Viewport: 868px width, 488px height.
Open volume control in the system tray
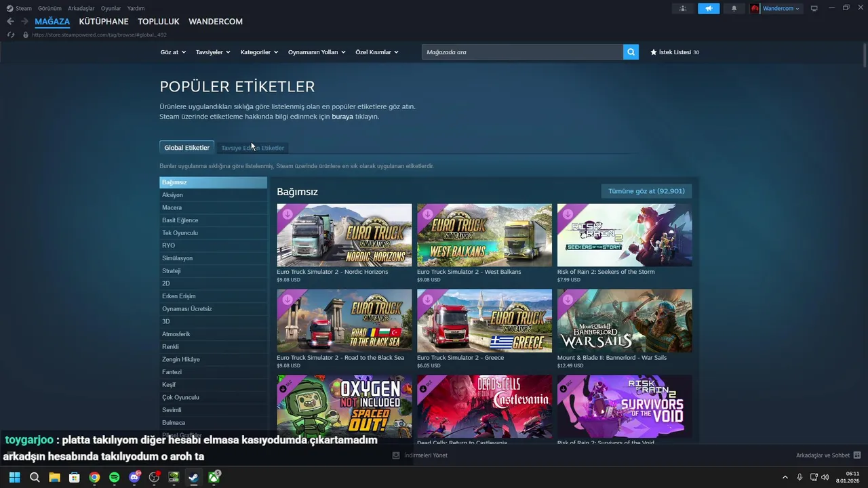click(825, 477)
